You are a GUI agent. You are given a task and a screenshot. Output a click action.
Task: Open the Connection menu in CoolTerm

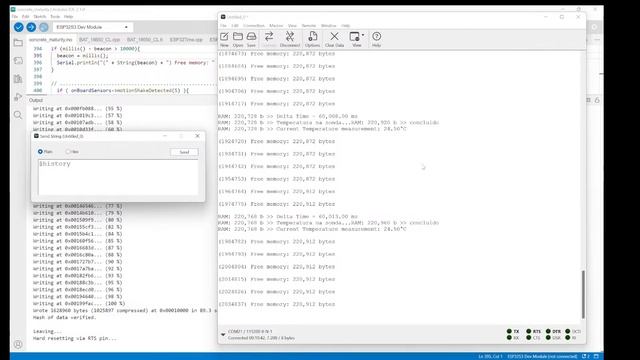(254, 26)
